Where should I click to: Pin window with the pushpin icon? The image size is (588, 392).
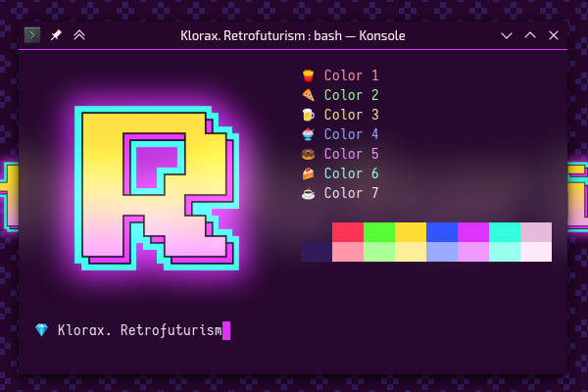[56, 35]
